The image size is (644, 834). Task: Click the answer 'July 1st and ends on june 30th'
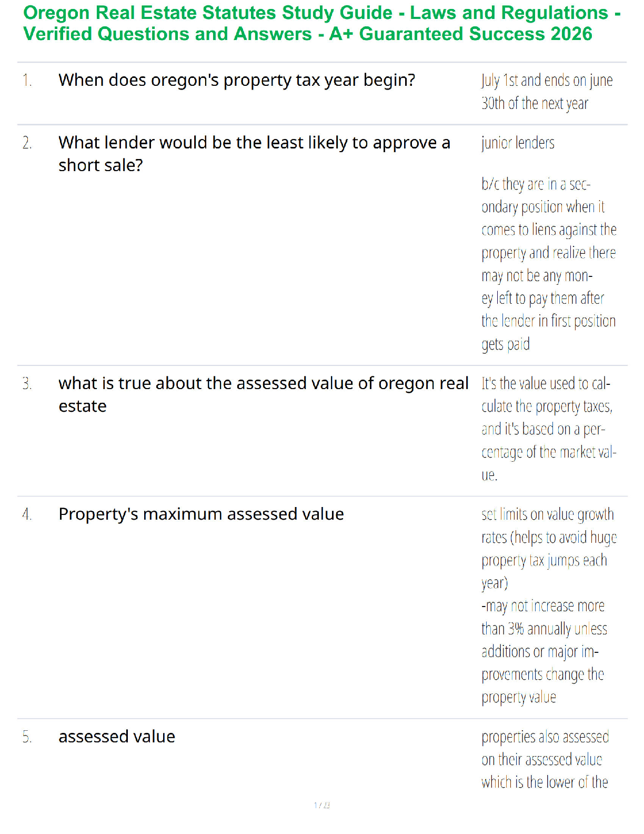tap(547, 92)
